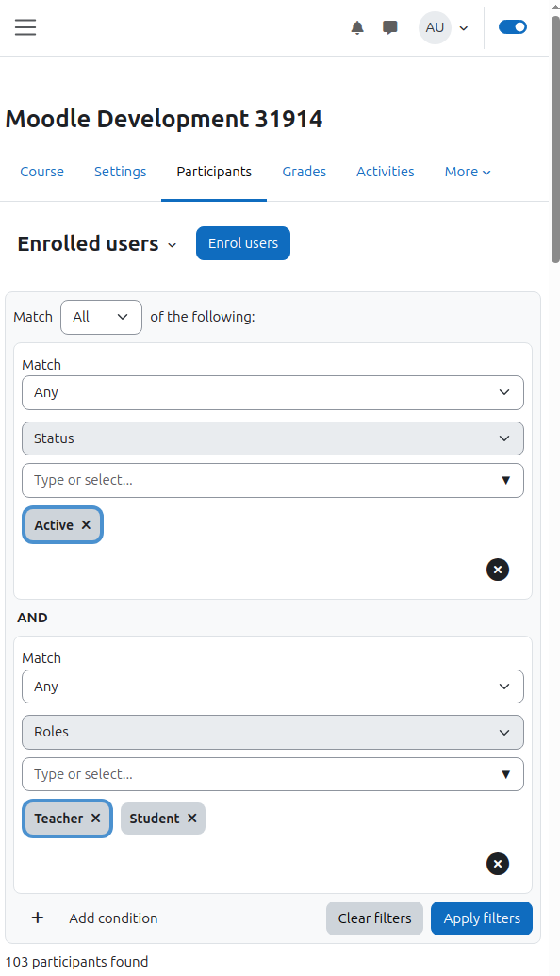Screen dimensions: 560x976
Task: Open the AU user menu
Action: [x=444, y=28]
